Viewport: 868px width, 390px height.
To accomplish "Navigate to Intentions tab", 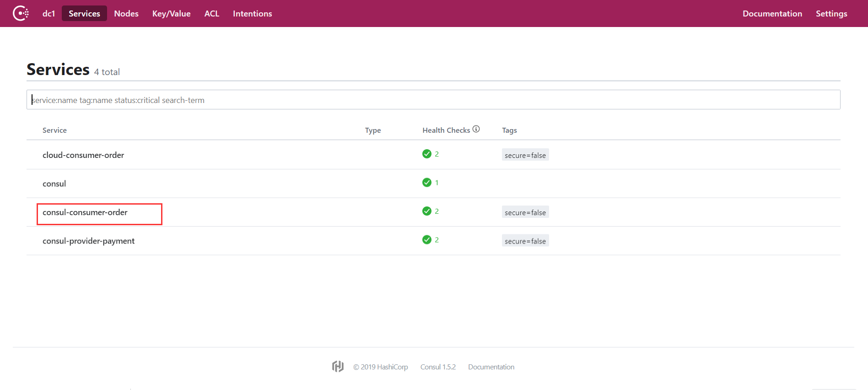I will point(253,14).
